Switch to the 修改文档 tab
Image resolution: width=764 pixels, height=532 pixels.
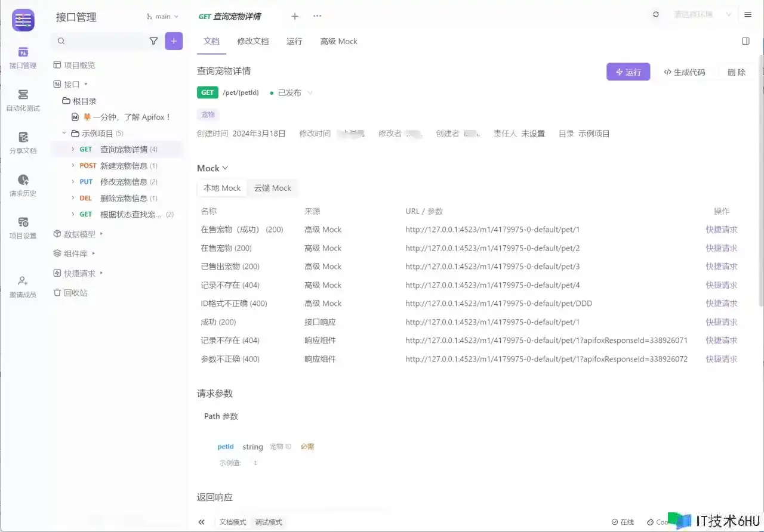[253, 41]
